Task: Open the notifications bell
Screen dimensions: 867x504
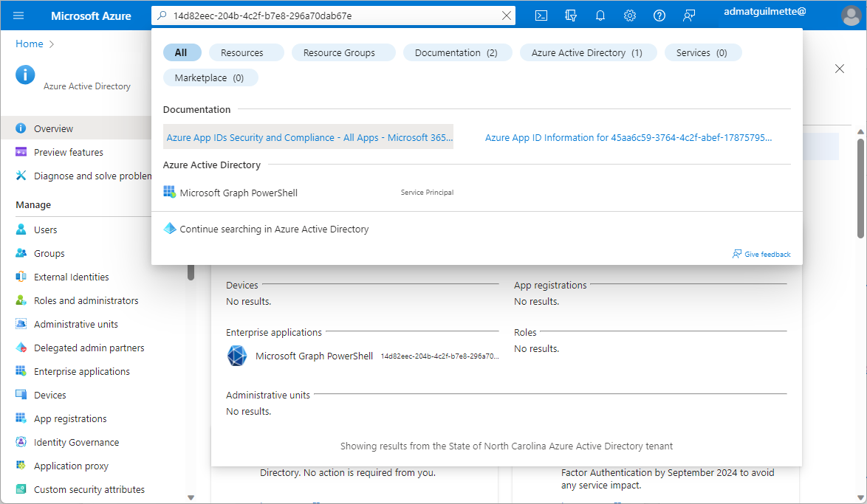Action: tap(600, 15)
